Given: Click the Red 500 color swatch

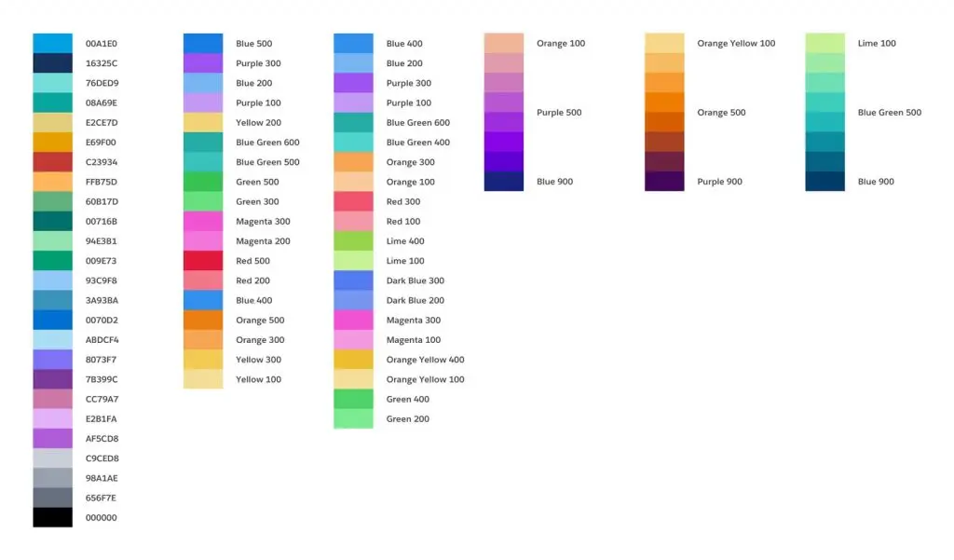Looking at the screenshot, I should pyautogui.click(x=203, y=261).
